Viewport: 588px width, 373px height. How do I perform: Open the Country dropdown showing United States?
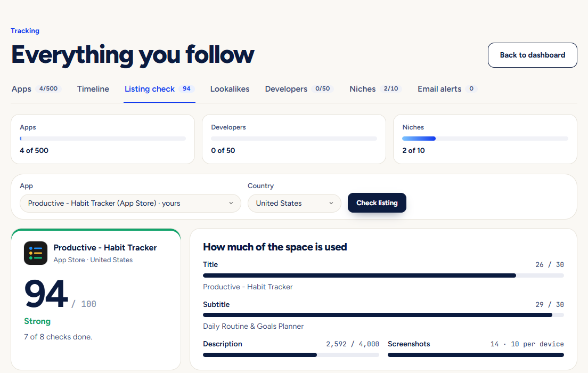[x=295, y=203]
